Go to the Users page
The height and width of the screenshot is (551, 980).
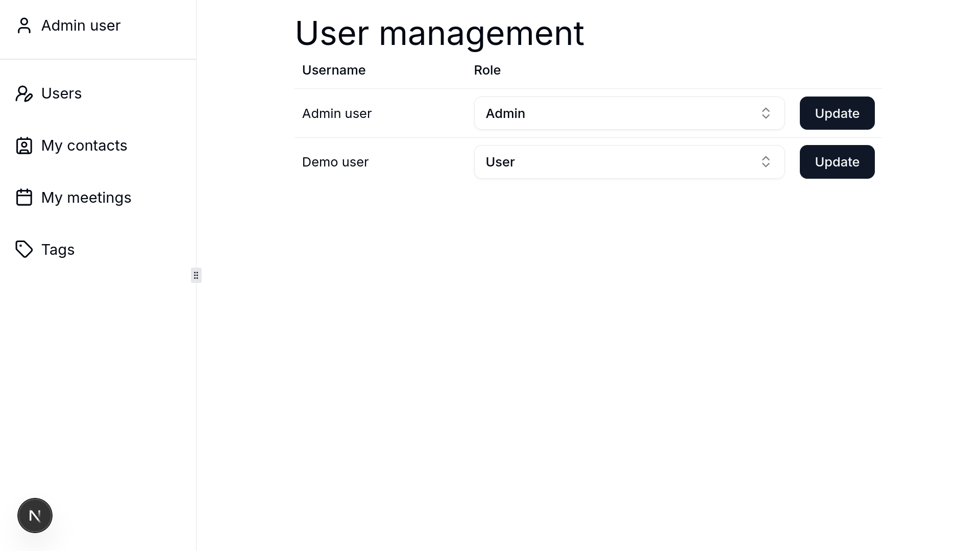click(61, 93)
